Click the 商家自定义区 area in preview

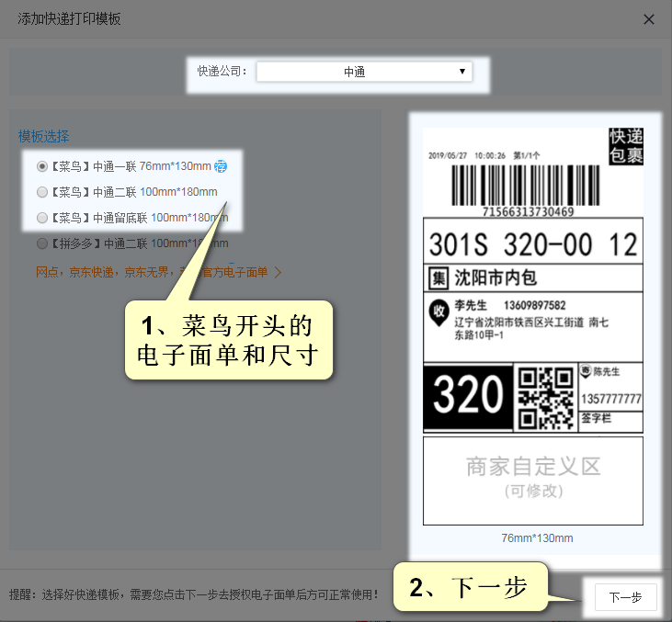533,481
